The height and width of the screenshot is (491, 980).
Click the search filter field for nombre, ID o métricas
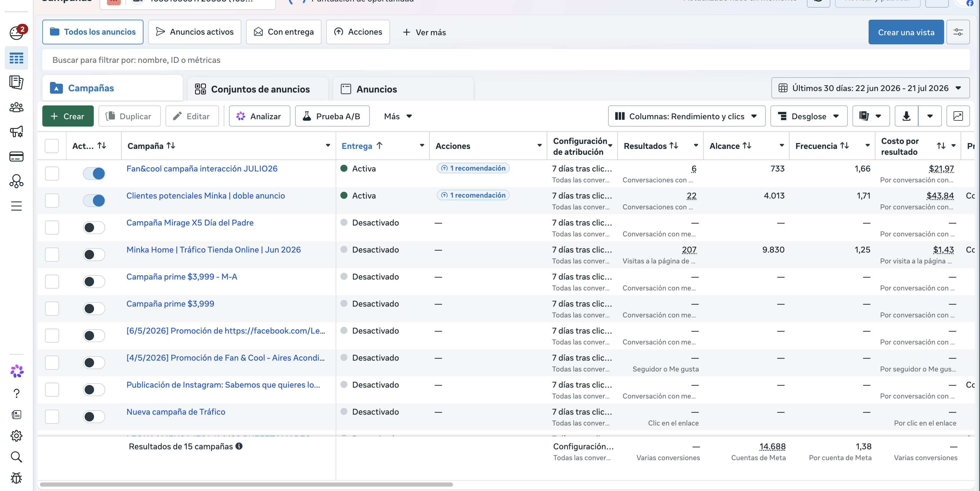click(506, 60)
